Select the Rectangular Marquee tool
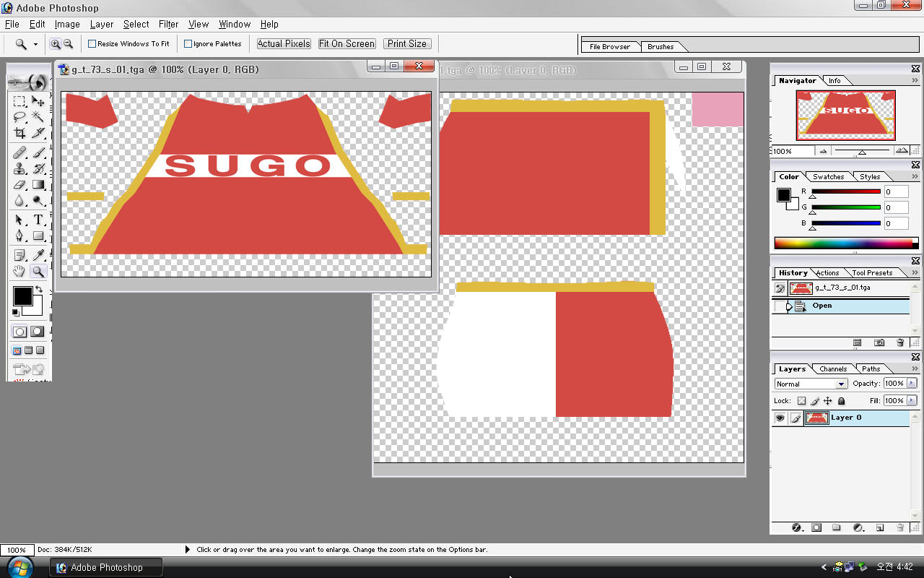This screenshot has width=924, height=578. pos(20,101)
